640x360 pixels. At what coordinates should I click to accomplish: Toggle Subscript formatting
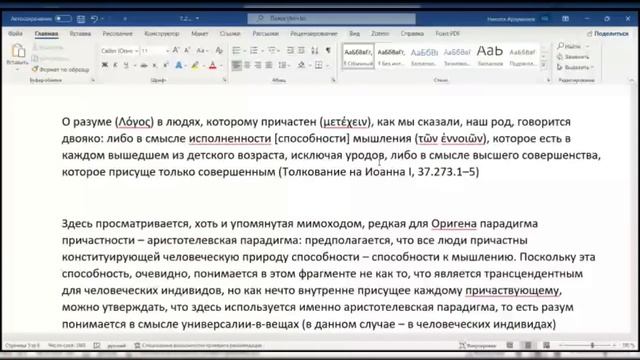155,65
